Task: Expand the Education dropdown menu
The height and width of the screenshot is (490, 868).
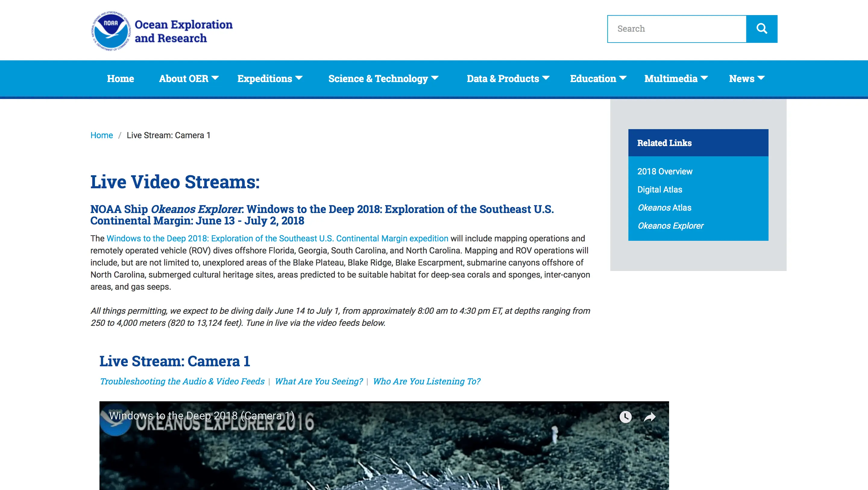Action: click(598, 78)
